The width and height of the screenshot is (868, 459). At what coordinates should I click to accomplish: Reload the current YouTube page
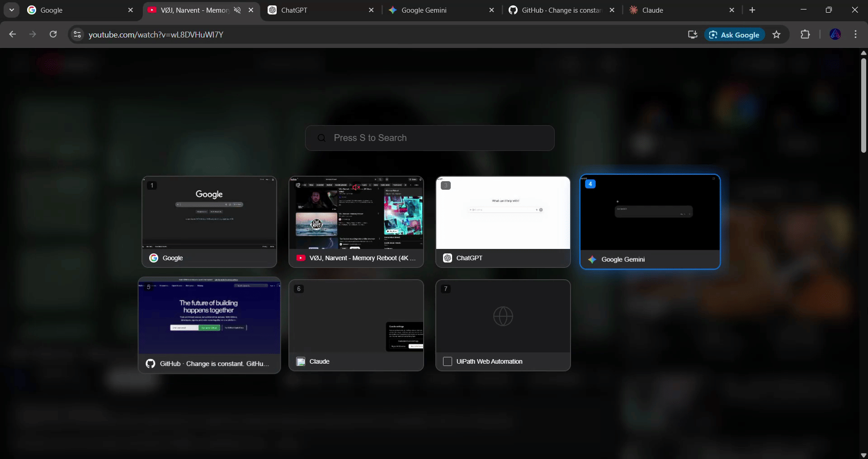pos(53,34)
